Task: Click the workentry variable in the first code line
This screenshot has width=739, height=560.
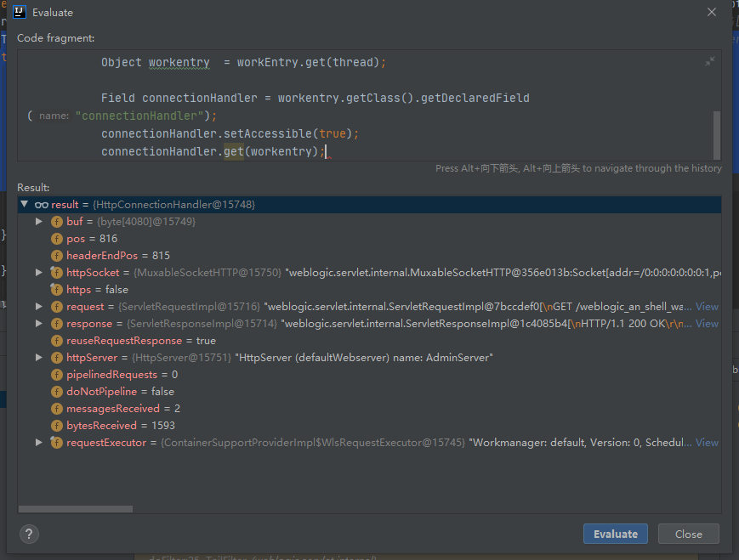Action: (179, 62)
